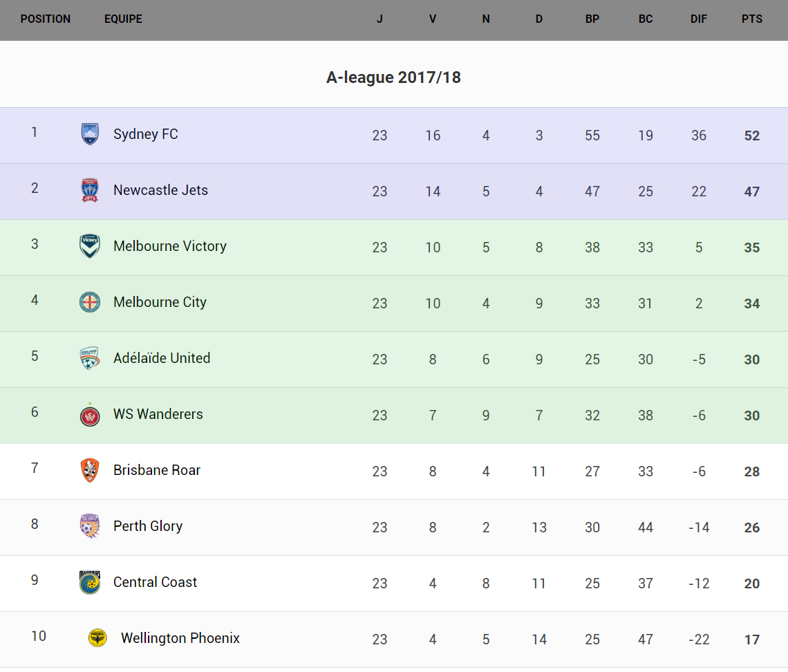This screenshot has height=672, width=788.
Task: Click the Sydney FC club crest
Action: [x=90, y=134]
